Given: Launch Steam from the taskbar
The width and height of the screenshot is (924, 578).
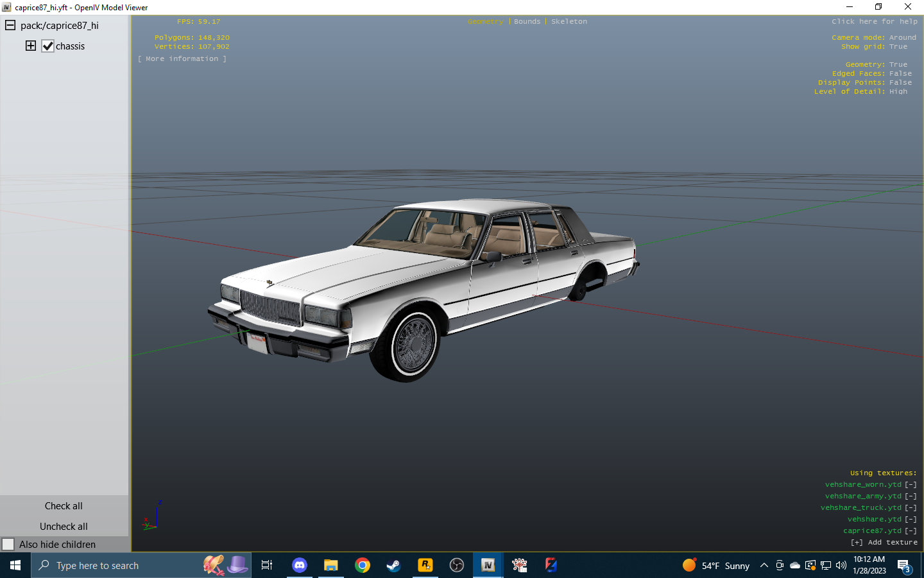Looking at the screenshot, I should pyautogui.click(x=393, y=566).
